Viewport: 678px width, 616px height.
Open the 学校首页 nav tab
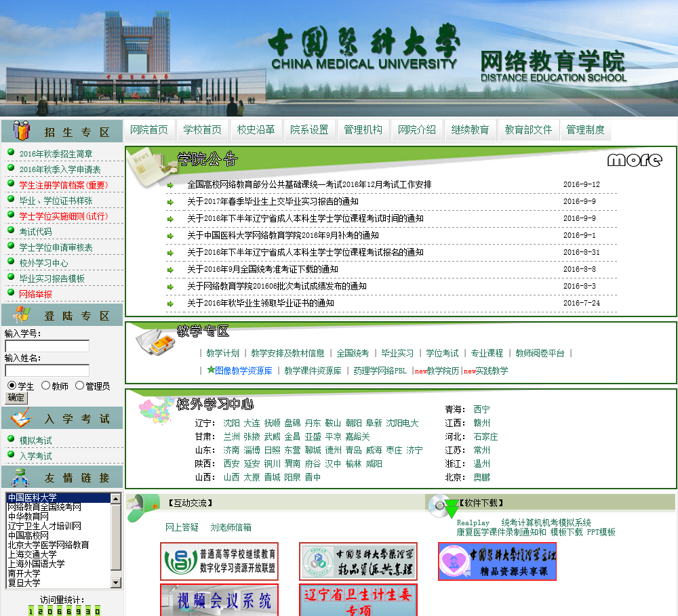(x=202, y=129)
